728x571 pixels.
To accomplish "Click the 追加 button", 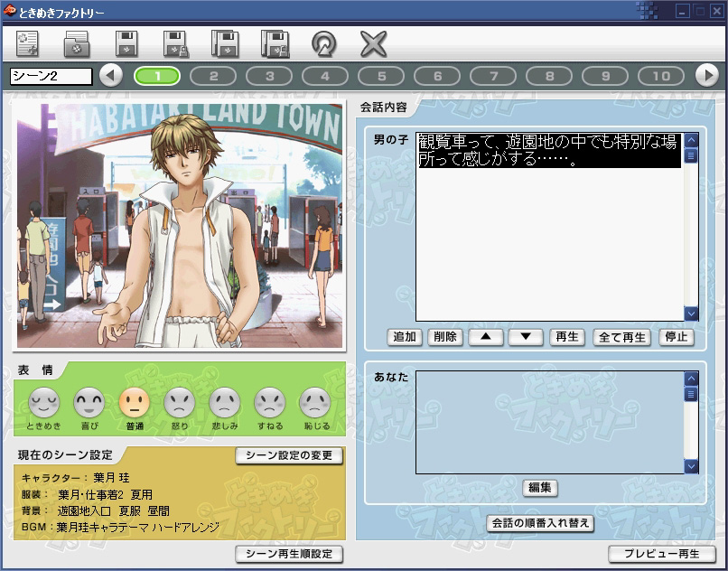I will click(x=405, y=337).
